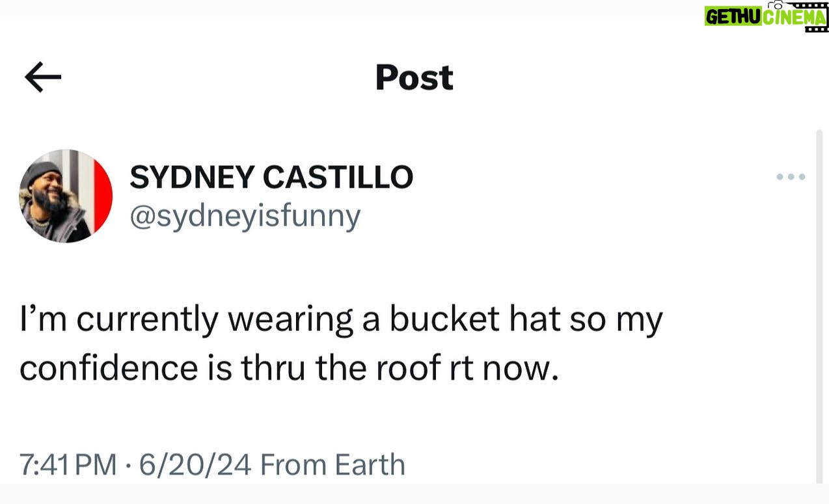Open the SYDNEY CASTILLO display name
Screen dimensions: 829x504
pyautogui.click(x=271, y=177)
